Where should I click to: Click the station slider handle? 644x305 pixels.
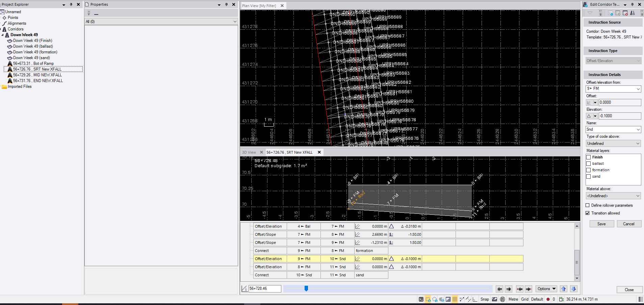coord(306,288)
